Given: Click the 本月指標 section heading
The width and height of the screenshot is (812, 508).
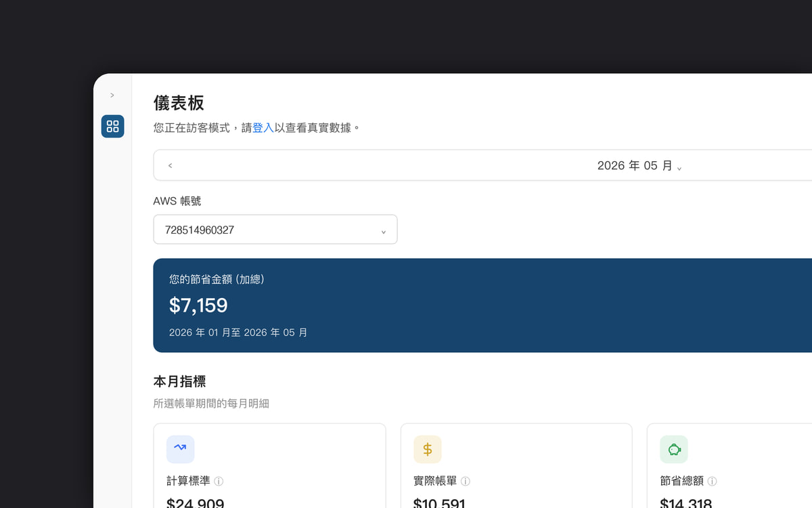Looking at the screenshot, I should pyautogui.click(x=179, y=381).
